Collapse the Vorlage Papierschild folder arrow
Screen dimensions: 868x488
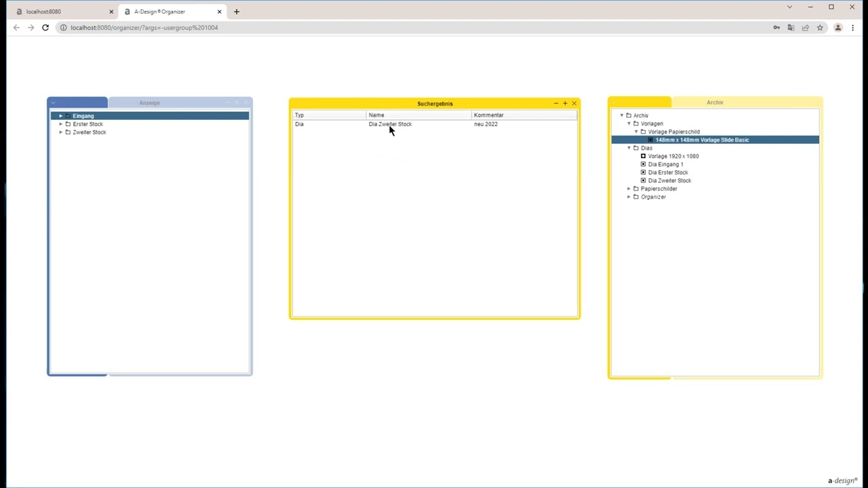coord(636,131)
